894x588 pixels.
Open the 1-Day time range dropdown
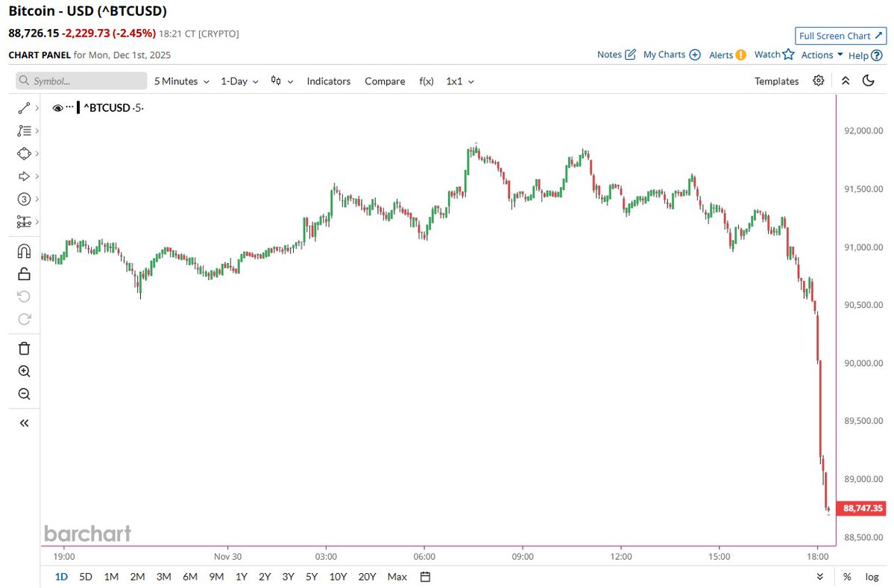coord(238,81)
